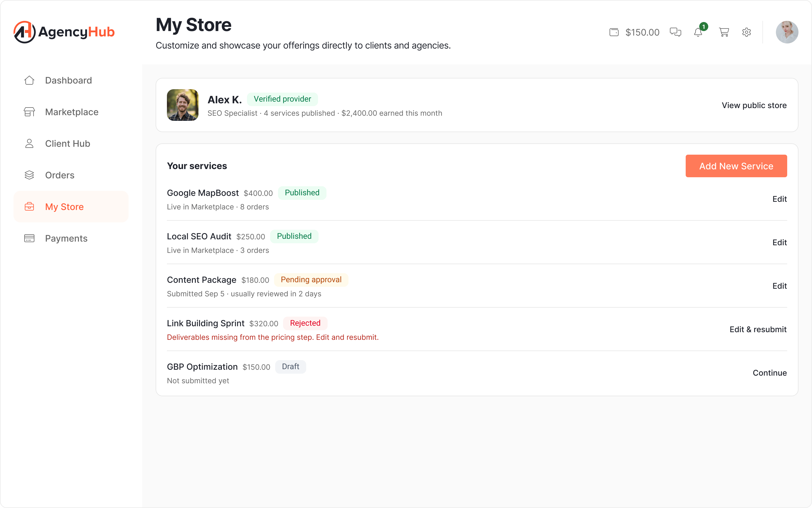Click the Published badge on Local SEO Audit
812x508 pixels.
294,236
